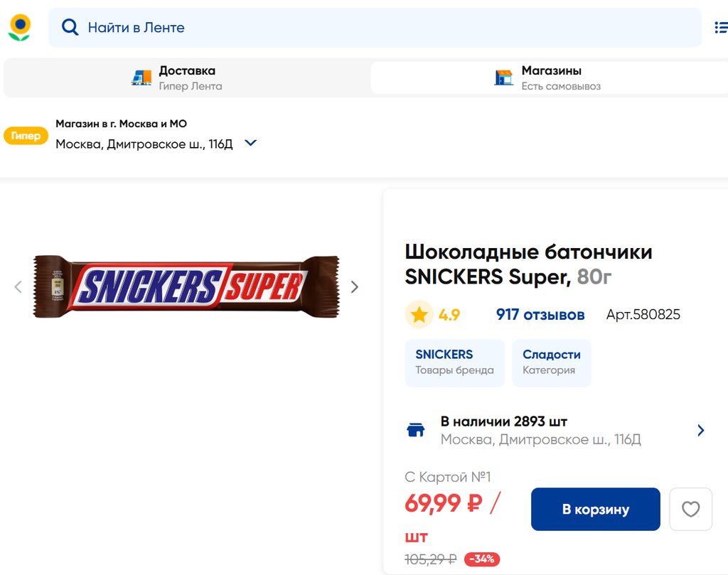
Task: Click the search magnifier icon
Action: [70, 28]
